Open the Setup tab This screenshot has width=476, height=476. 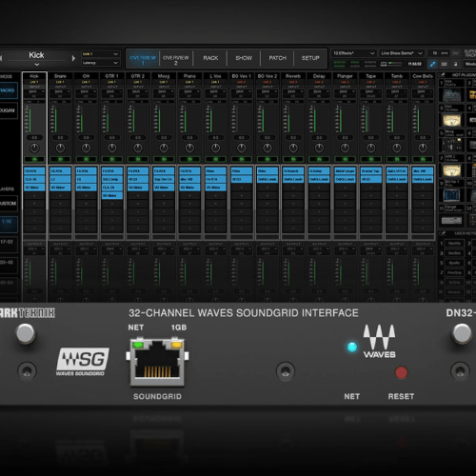pyautogui.click(x=310, y=58)
